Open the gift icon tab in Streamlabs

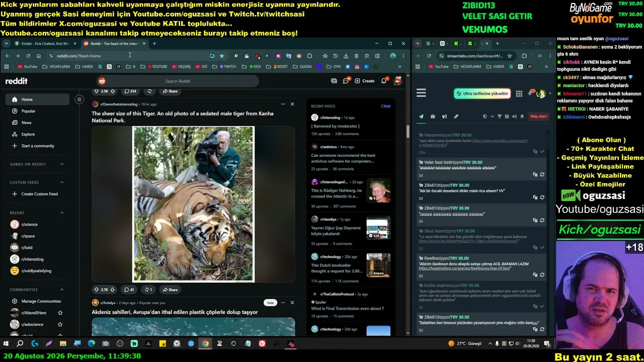pos(433,117)
